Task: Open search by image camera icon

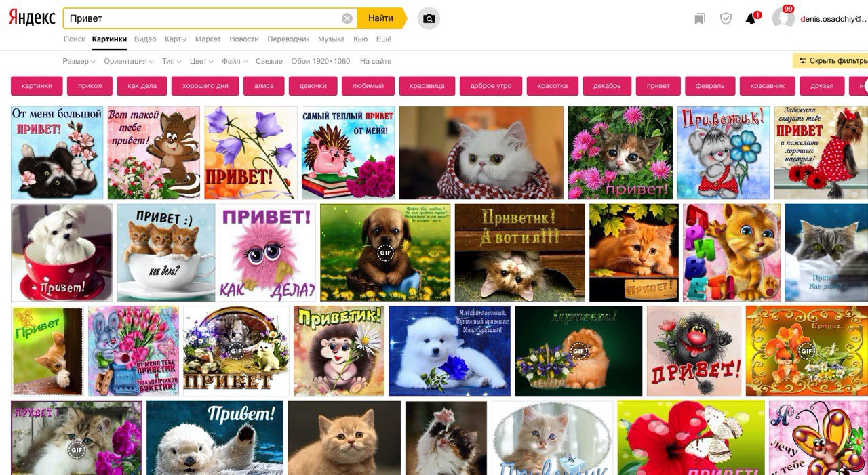Action: coord(429,18)
